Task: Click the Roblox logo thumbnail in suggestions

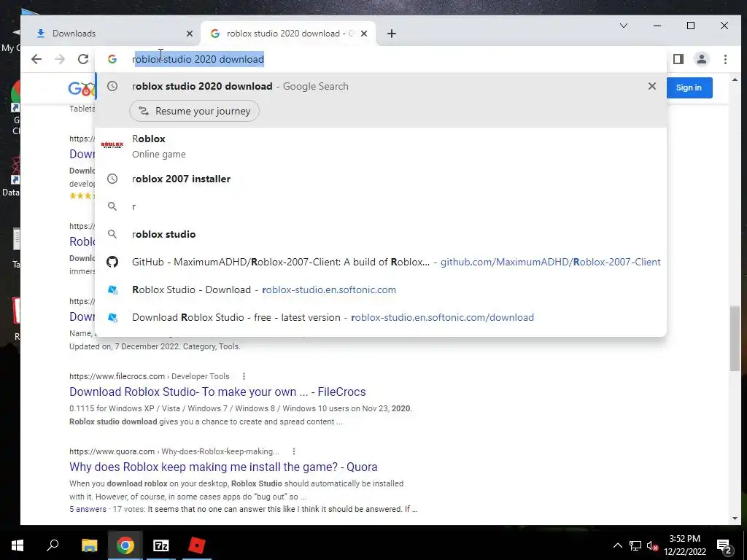Action: (112, 145)
